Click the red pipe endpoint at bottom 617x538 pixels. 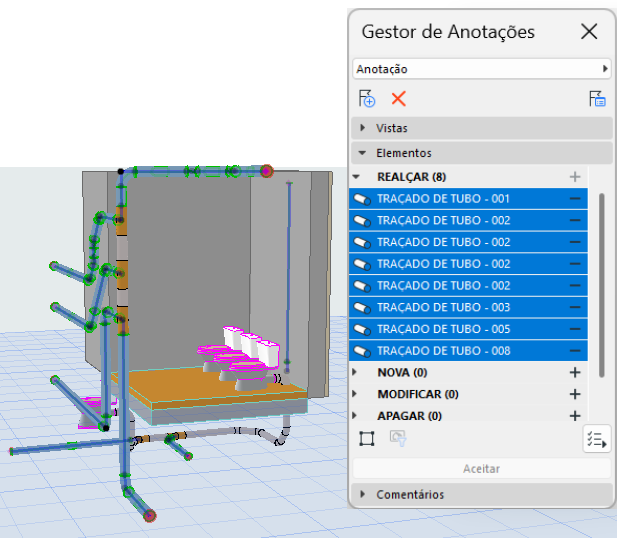[150, 515]
